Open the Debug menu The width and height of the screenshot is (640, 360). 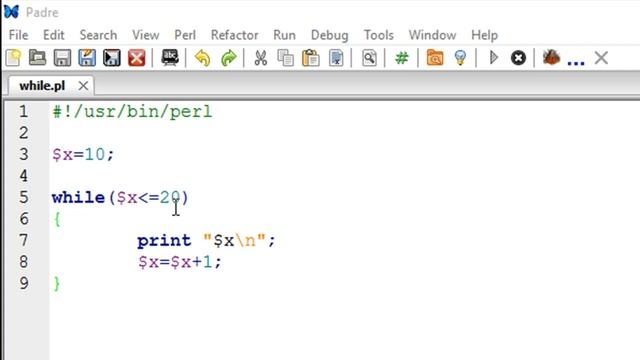tap(329, 35)
